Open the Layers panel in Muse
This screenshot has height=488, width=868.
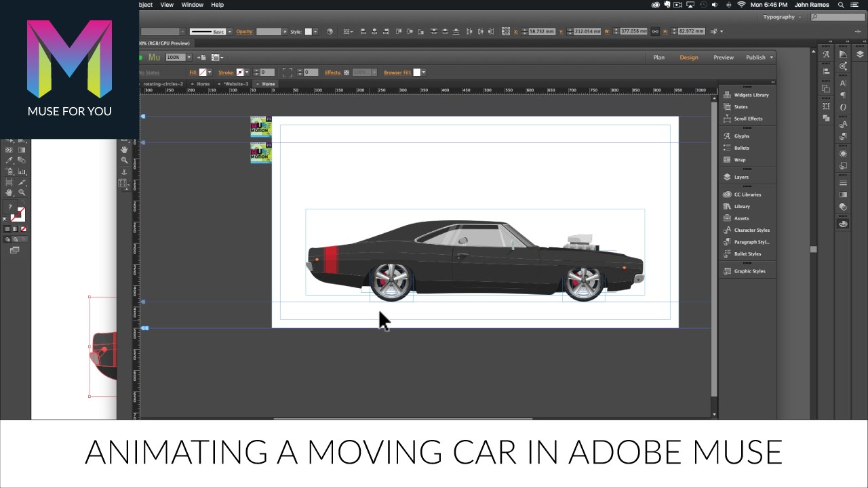click(736, 177)
